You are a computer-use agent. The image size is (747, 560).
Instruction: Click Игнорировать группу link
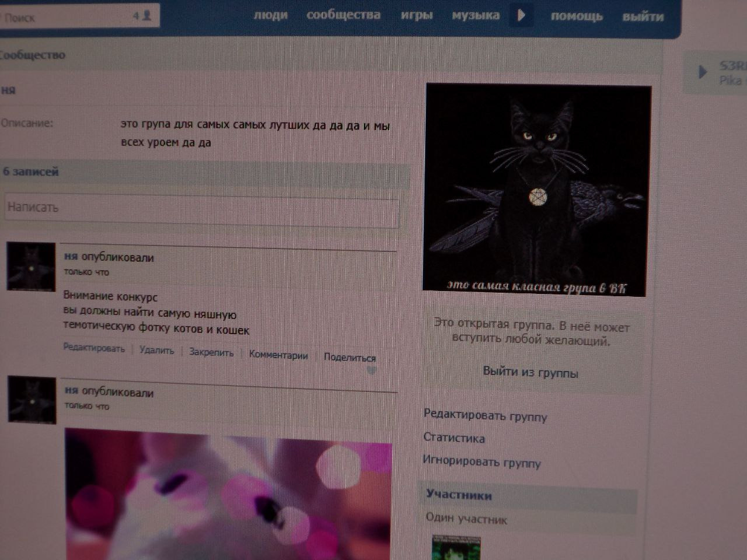[x=482, y=461]
